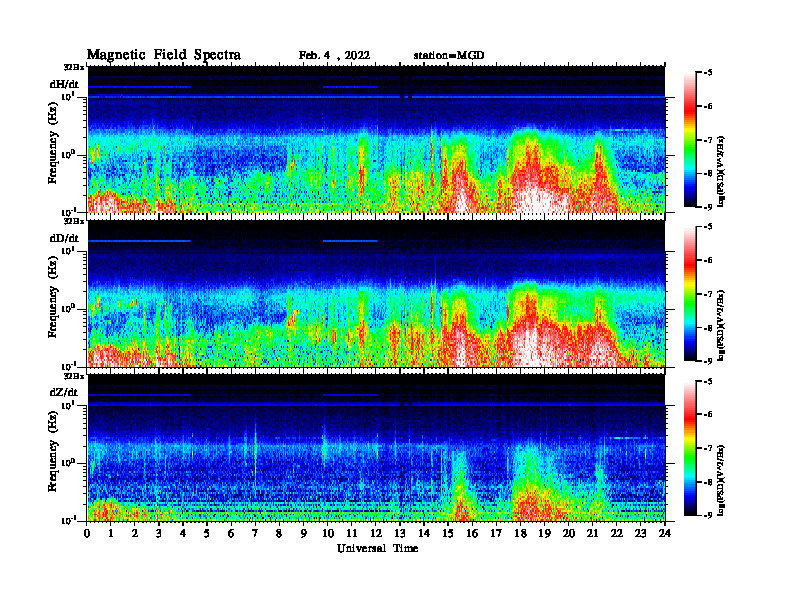Click the "station=MGD" label
This screenshot has width=792, height=612.
point(449,56)
